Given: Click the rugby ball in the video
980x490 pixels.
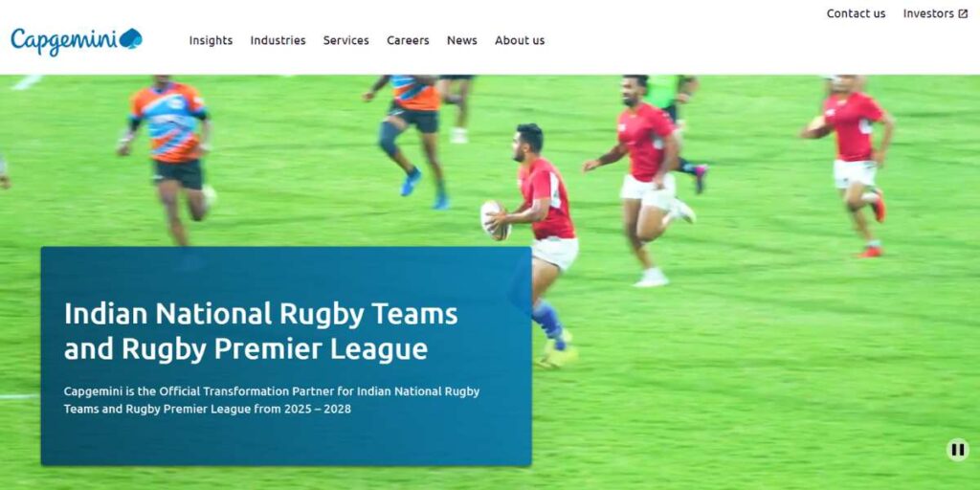Looking at the screenshot, I should coord(494,220).
